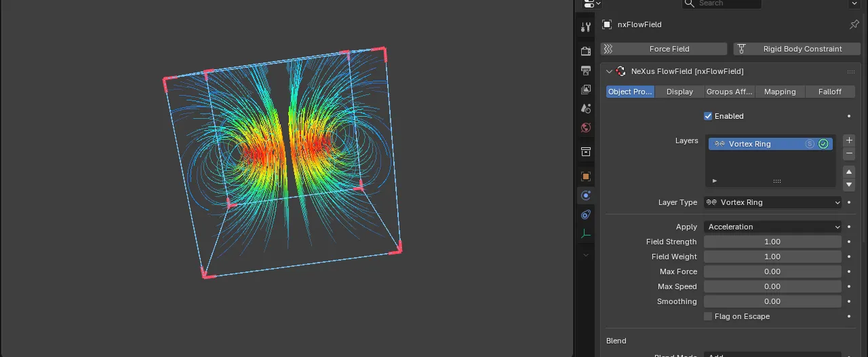Screen dimensions: 868x357
Task: Animate the Smoothing property dot
Action: tap(849, 301)
